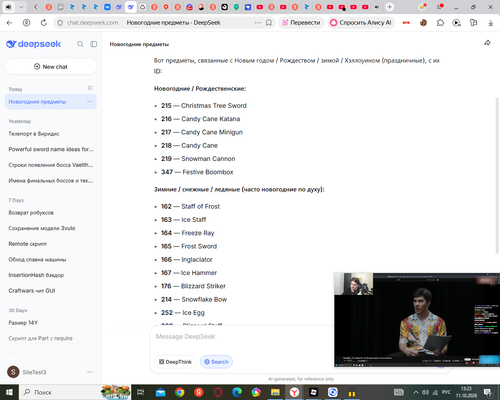Click the page vertical scrollbar

point(497,175)
